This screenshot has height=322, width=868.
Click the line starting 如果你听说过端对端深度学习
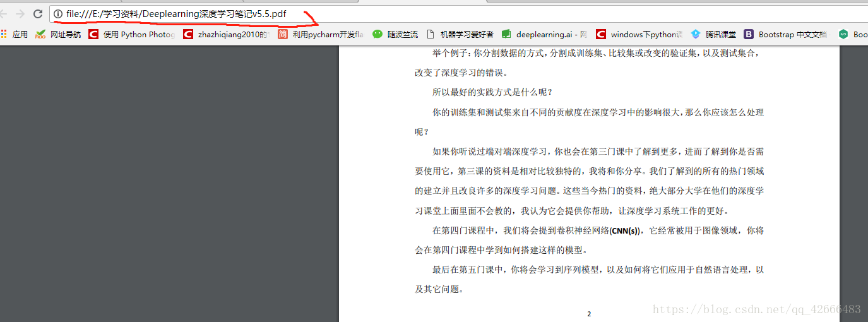point(598,152)
